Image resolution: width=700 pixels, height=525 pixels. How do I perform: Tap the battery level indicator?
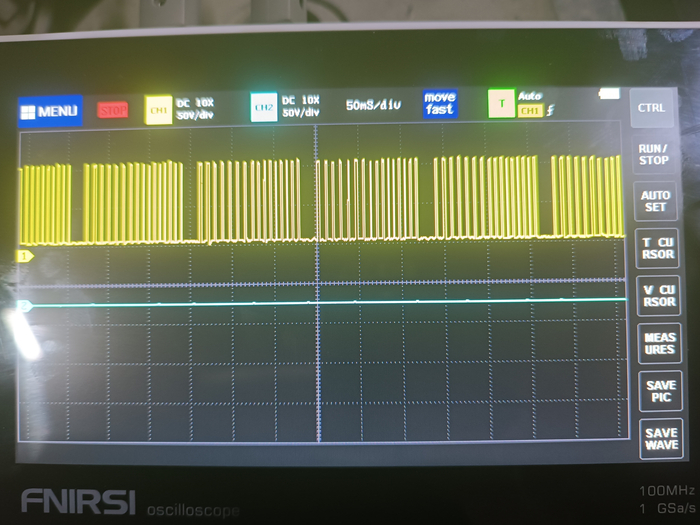pyautogui.click(x=608, y=94)
